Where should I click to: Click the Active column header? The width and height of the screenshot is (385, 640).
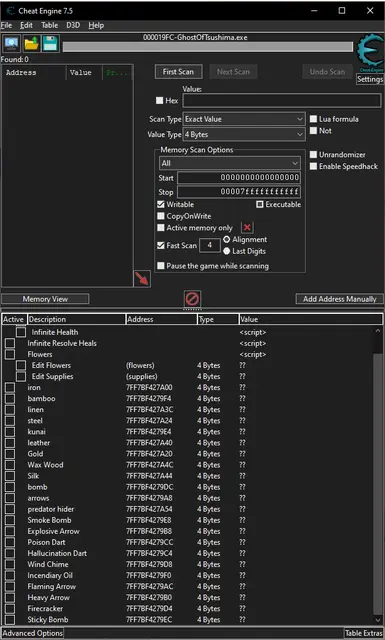(x=14, y=319)
